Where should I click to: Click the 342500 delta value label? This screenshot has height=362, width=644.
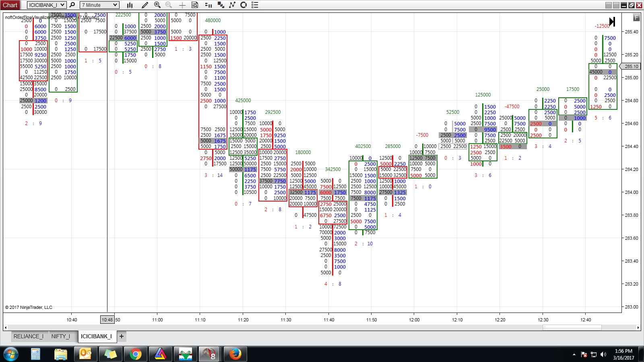coord(333,169)
